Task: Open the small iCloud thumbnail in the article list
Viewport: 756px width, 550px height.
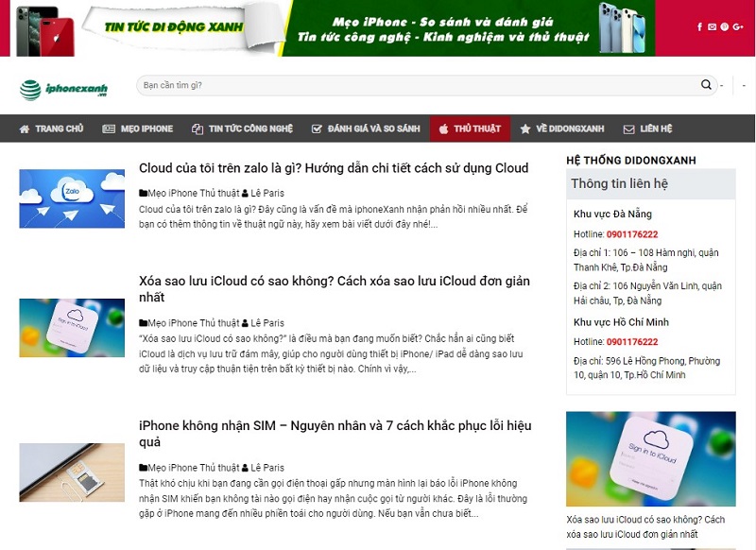Action: 72,328
